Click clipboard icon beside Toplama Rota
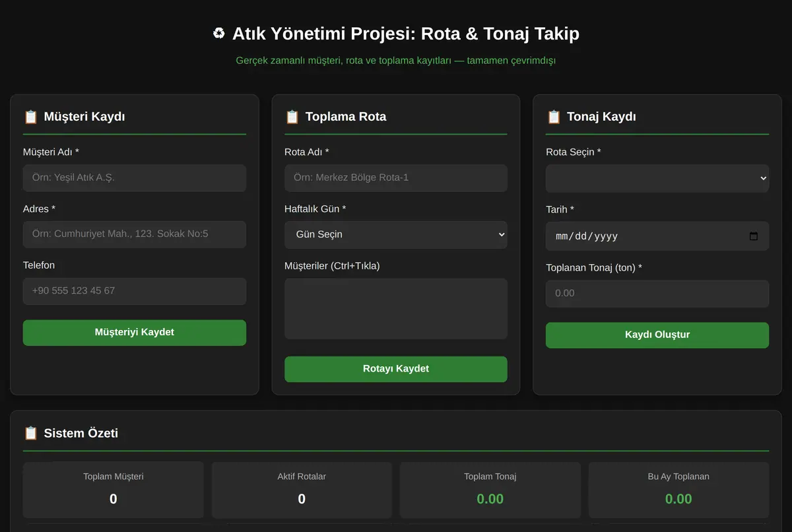This screenshot has height=532, width=792. 292,117
